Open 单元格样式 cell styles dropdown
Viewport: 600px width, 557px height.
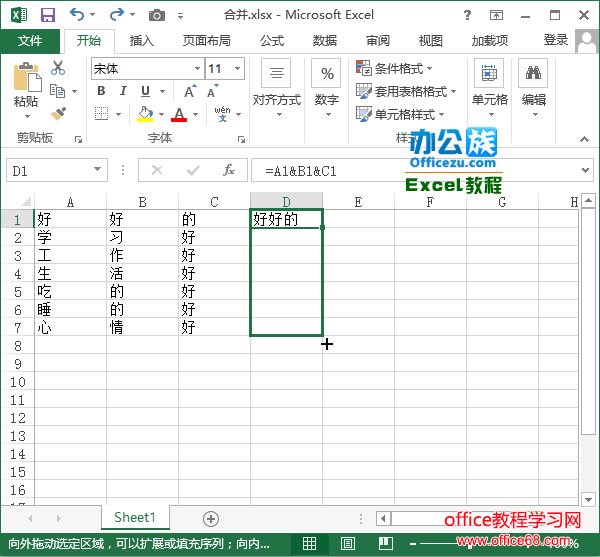point(400,114)
